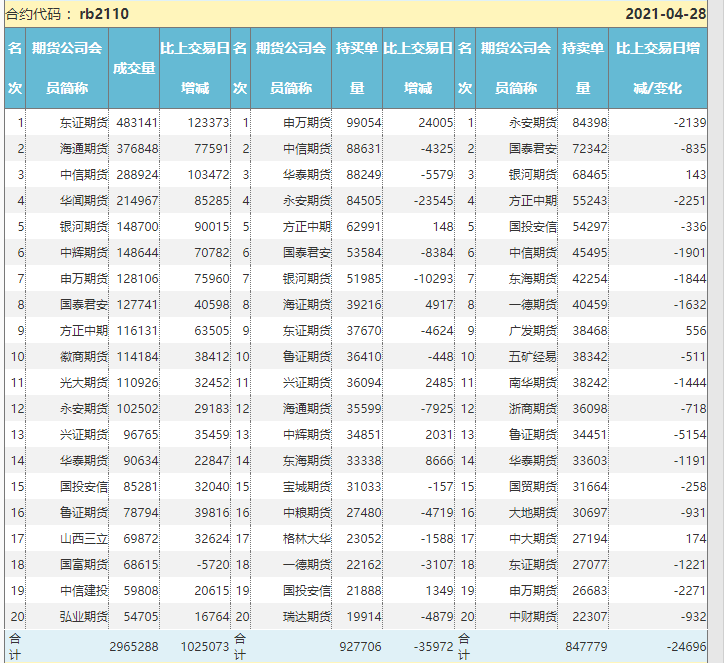Click the date 2021-04-28
Viewport: 728px width, 663px height.
(665, 13)
